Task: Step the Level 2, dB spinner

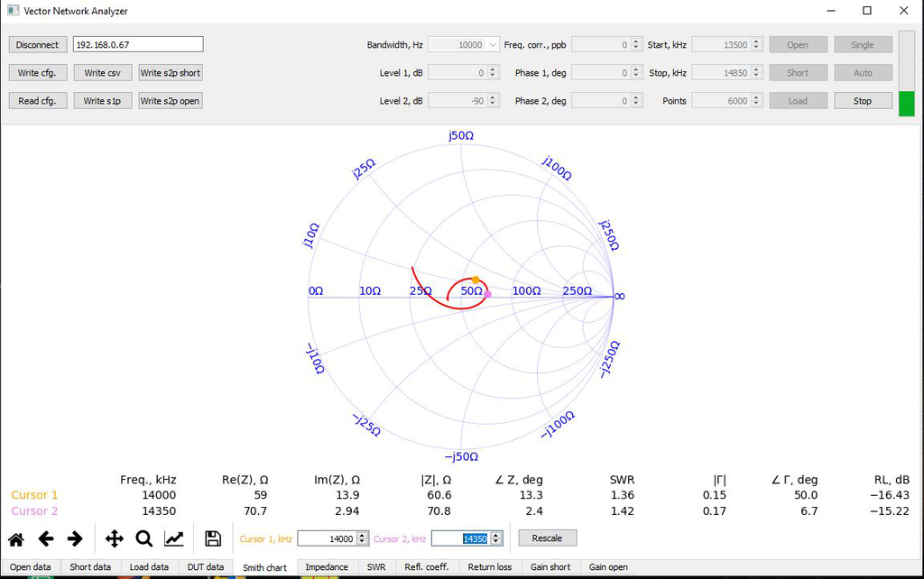Action: (493, 101)
